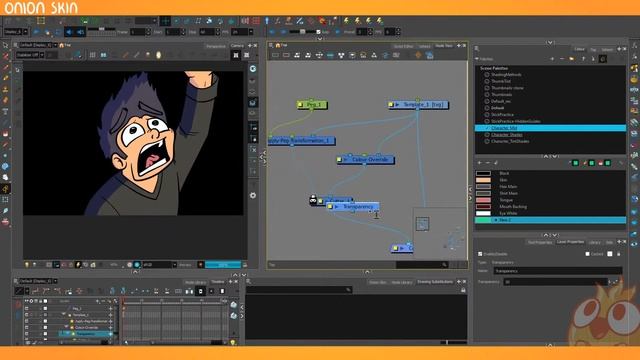640x360 pixels.
Task: Pick the Mouth Backing colour swatch
Action: tap(483, 207)
